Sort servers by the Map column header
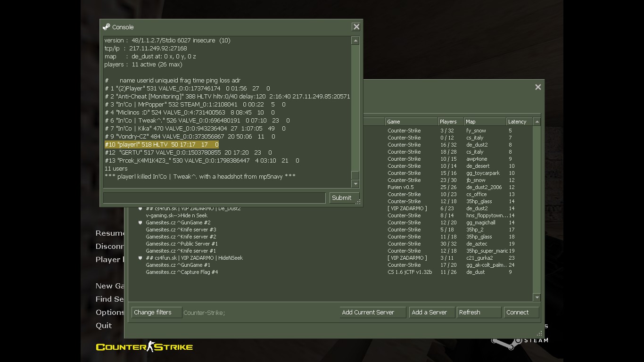Image resolution: width=644 pixels, height=362 pixels. coord(485,122)
